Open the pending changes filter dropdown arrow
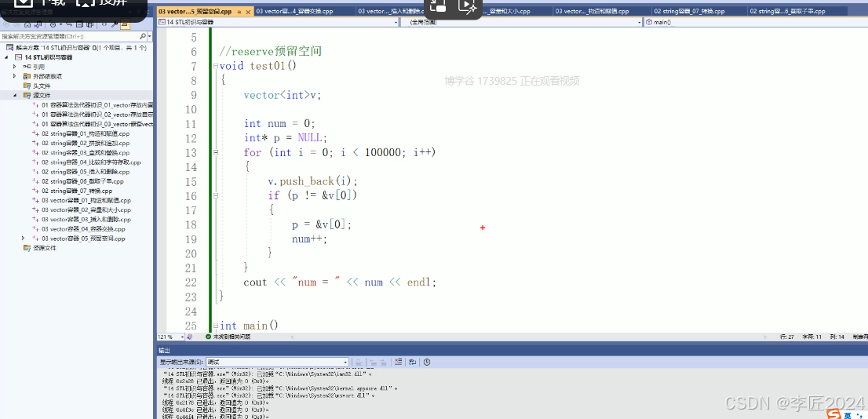 click(x=61, y=24)
